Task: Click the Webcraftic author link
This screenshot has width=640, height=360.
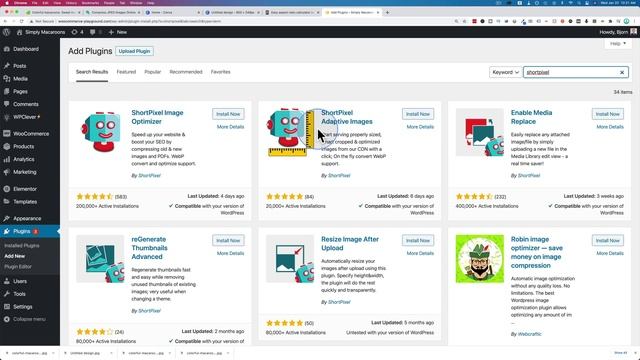Action: 529,334
